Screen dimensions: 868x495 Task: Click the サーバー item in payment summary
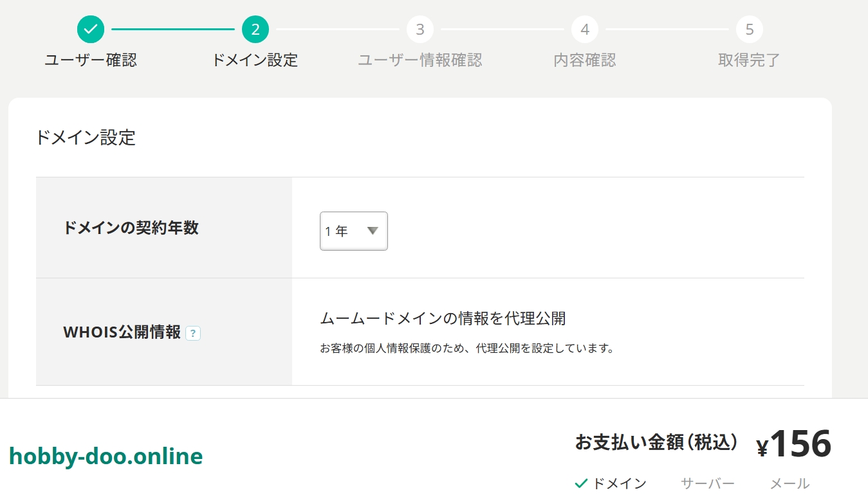tap(708, 483)
